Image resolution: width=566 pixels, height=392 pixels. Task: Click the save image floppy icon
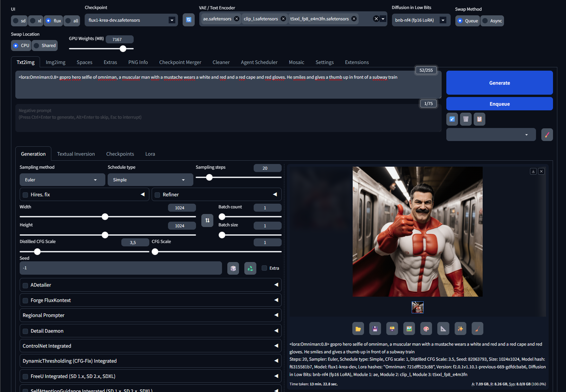click(x=375, y=329)
